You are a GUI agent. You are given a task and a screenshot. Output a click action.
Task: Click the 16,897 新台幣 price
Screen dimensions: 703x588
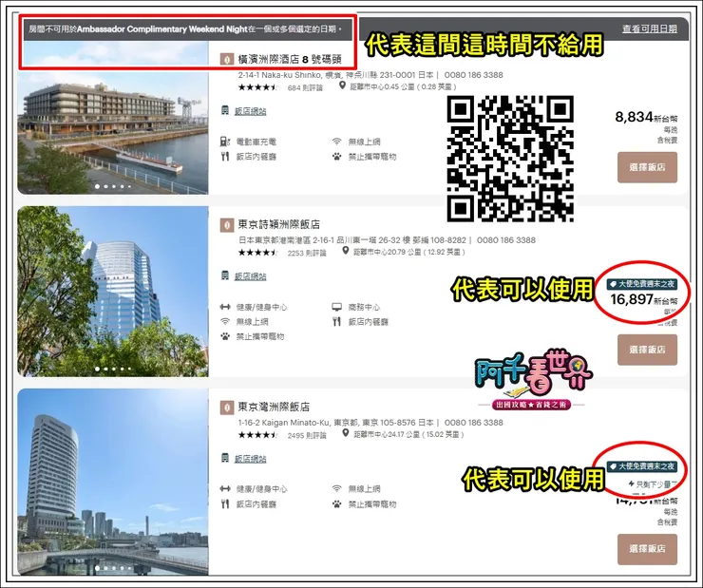click(643, 299)
